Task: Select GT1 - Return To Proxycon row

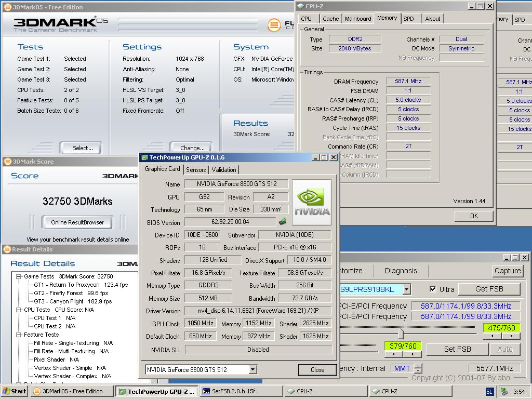Action: 81,285
